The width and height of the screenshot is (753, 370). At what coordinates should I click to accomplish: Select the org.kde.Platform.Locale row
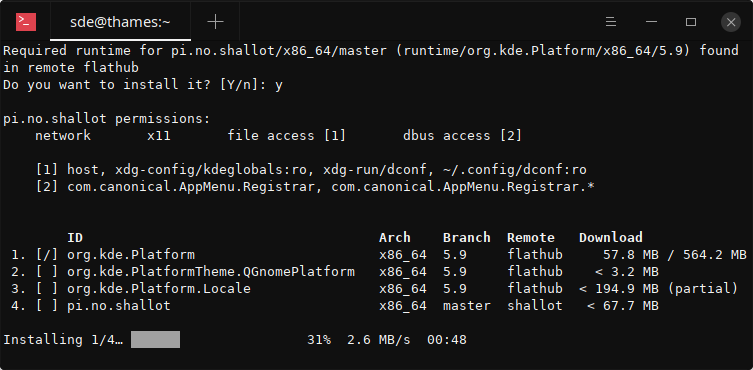[375, 288]
